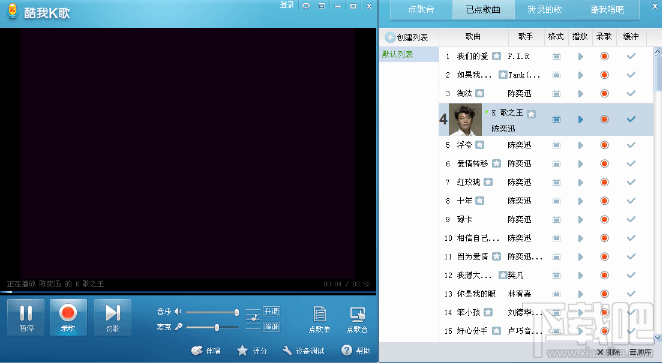Click MV format icon on row 4
Image resolution: width=662 pixels, height=363 pixels.
pos(556,119)
